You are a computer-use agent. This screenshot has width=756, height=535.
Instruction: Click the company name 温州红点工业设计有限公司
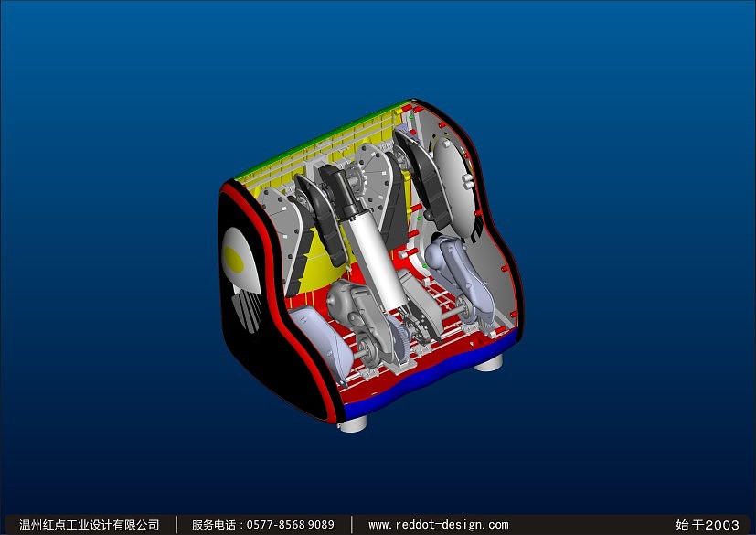tap(90, 524)
